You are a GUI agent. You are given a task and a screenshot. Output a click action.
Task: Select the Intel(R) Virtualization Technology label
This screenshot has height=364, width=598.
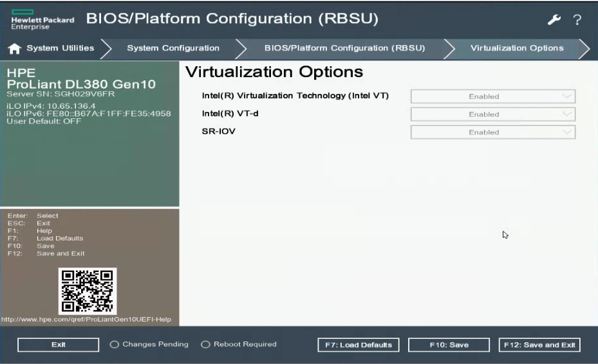295,96
